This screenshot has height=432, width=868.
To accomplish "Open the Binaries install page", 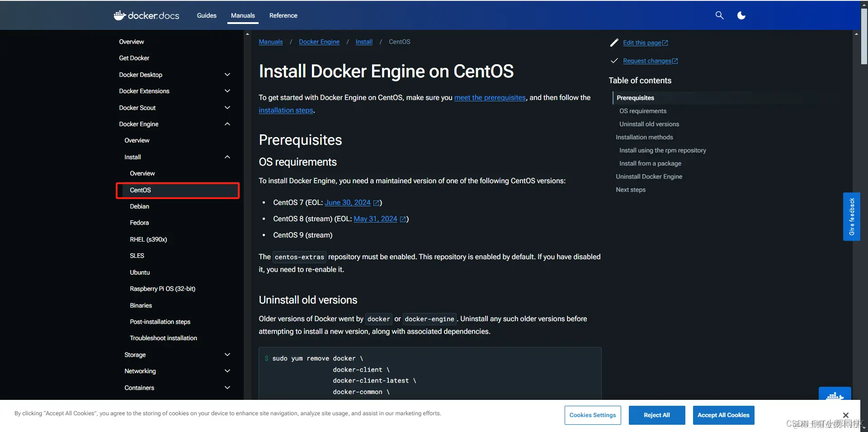I will tap(141, 305).
